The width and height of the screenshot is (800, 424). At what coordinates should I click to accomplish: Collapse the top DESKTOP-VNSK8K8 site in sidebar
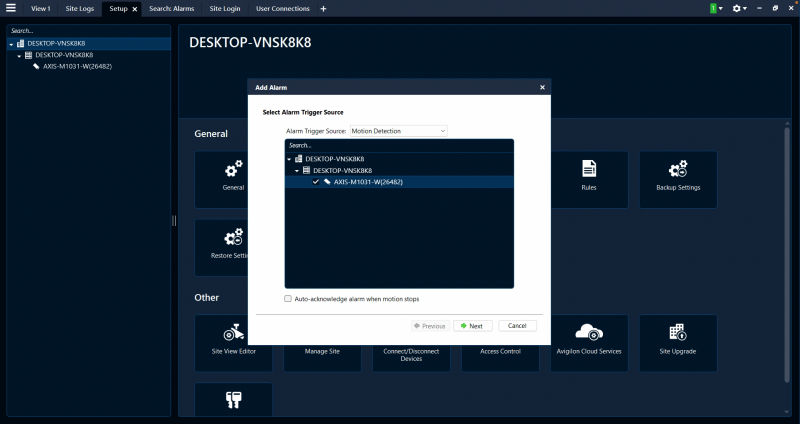(x=11, y=44)
